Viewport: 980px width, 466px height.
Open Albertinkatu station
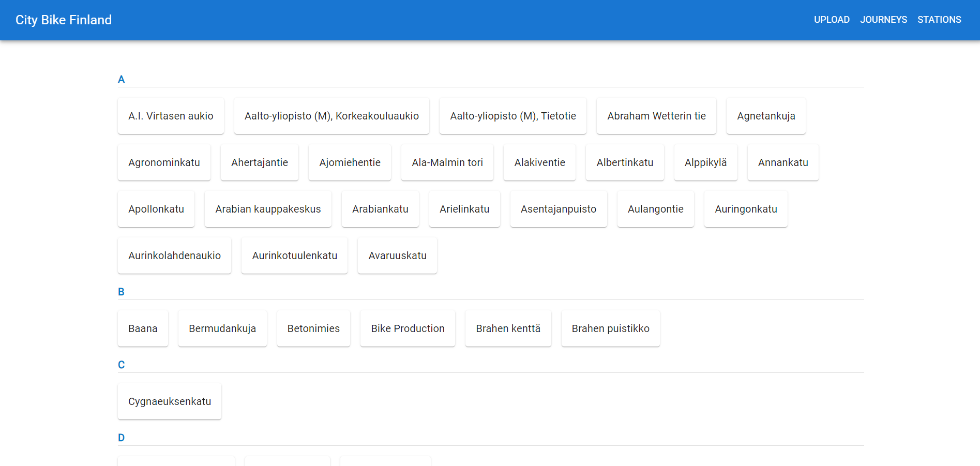pyautogui.click(x=625, y=162)
